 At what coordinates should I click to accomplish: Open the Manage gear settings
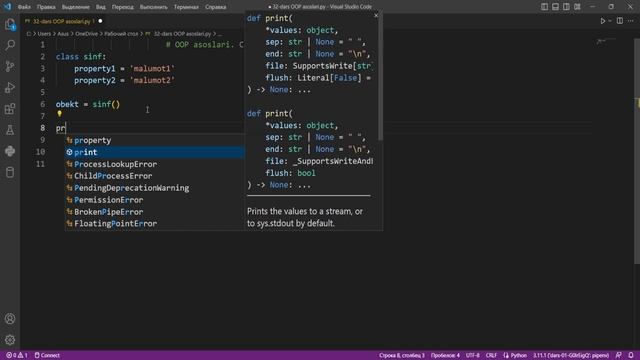10,340
